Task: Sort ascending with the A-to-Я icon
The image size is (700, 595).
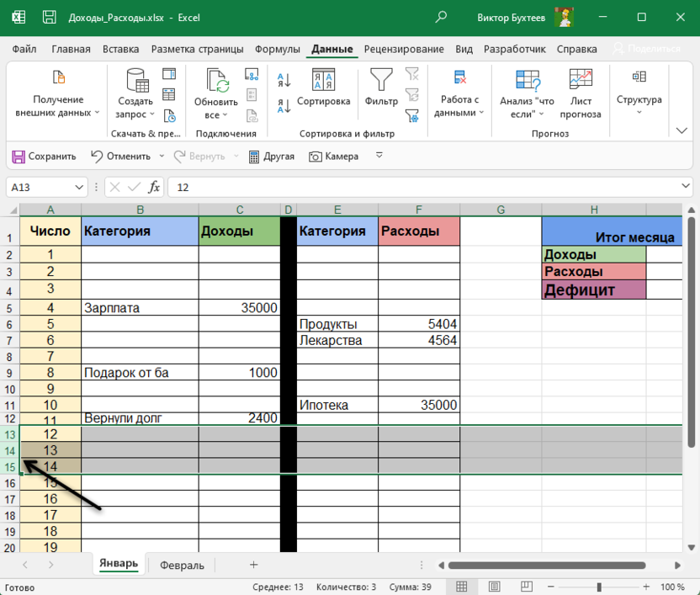Action: click(284, 81)
